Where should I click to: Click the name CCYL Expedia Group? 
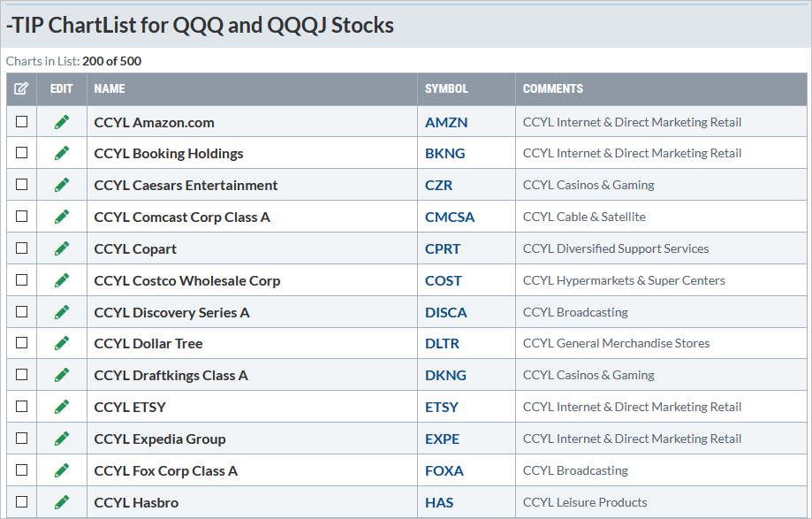(x=160, y=439)
